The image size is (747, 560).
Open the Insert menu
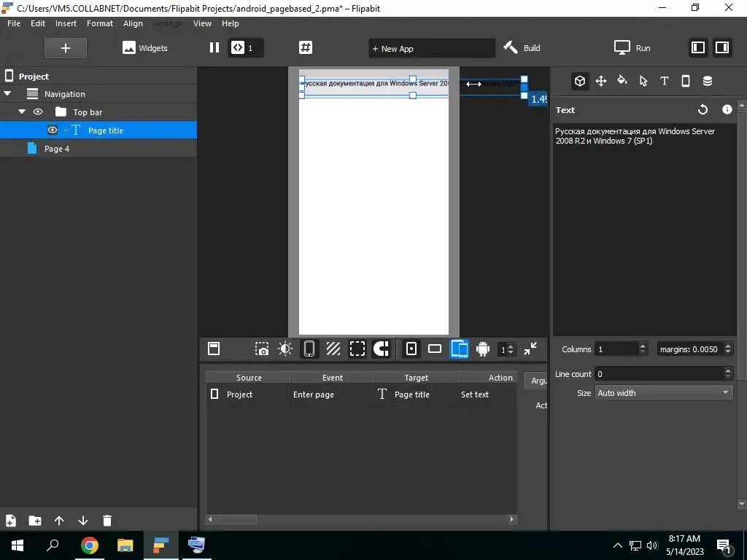coord(66,23)
